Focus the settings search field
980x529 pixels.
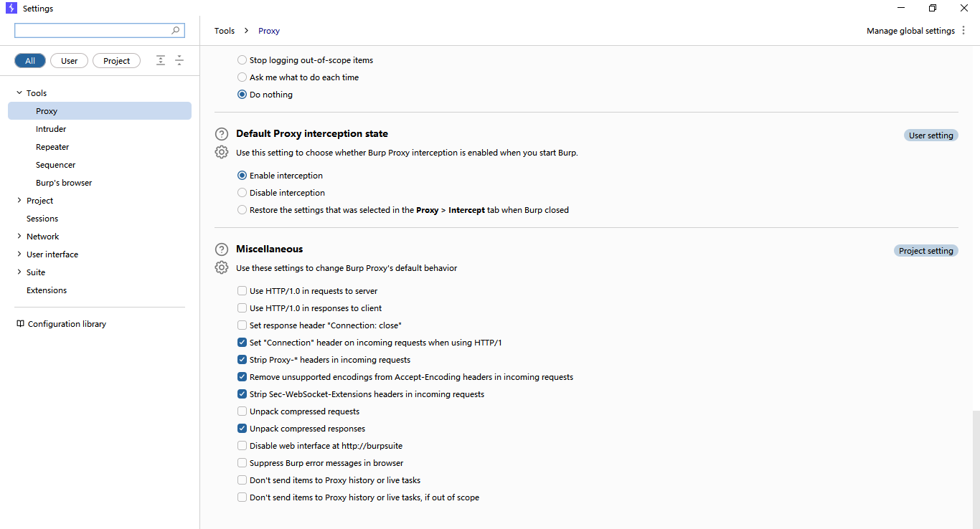(100, 31)
